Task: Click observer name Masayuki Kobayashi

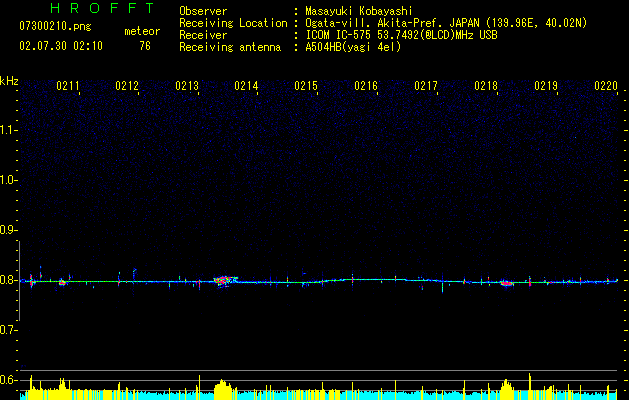Action: pyautogui.click(x=359, y=11)
